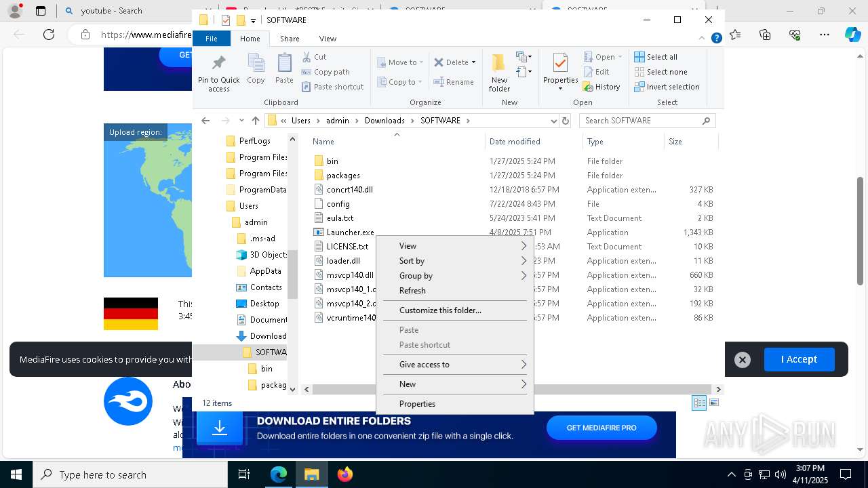This screenshot has height=488, width=868.
Task: Refresh the Explorer address bar
Action: (566, 121)
